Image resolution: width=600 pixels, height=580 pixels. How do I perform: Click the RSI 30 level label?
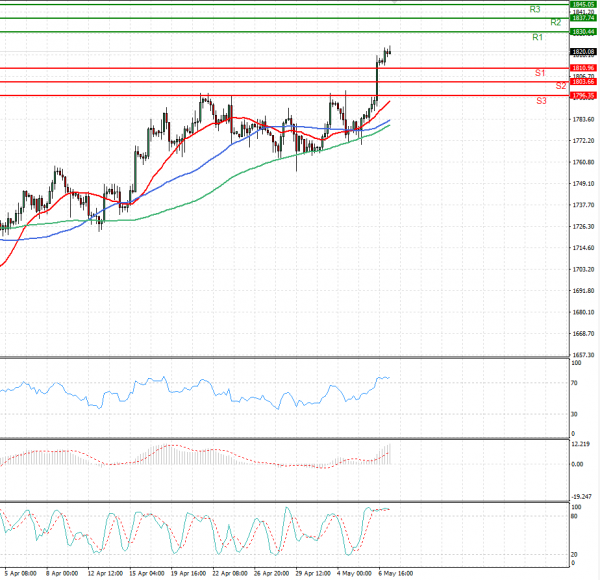point(574,414)
